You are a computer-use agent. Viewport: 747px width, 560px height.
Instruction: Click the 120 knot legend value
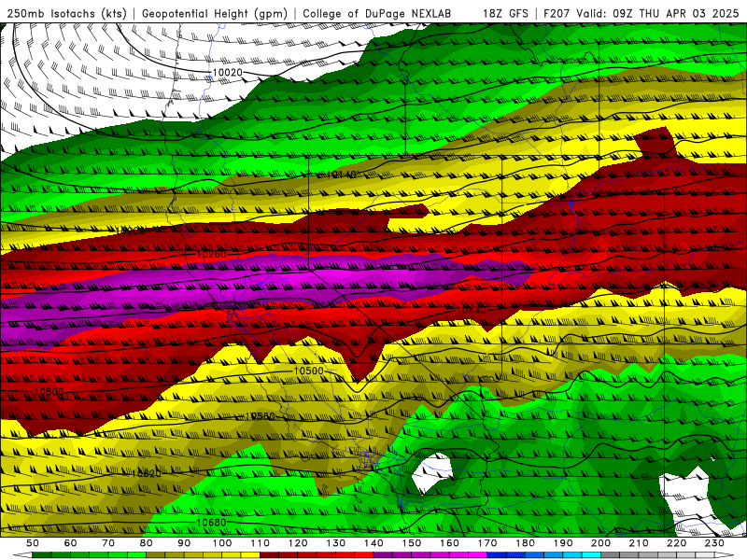298,543
